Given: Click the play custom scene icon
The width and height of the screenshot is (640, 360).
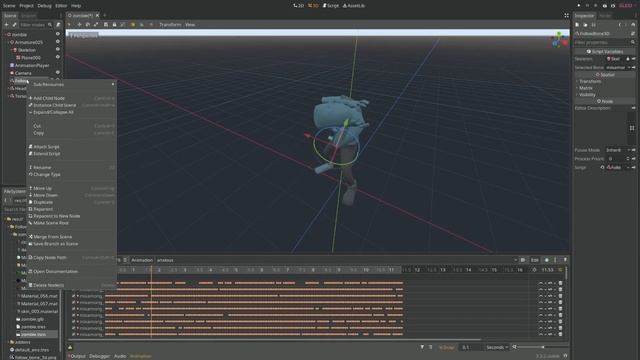Looking at the screenshot, I should pyautogui.click(x=613, y=6).
